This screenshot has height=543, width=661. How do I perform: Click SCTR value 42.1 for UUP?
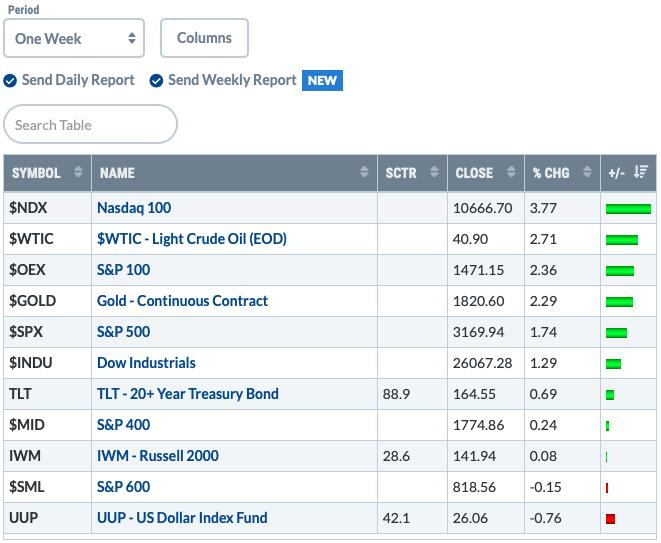tap(396, 518)
